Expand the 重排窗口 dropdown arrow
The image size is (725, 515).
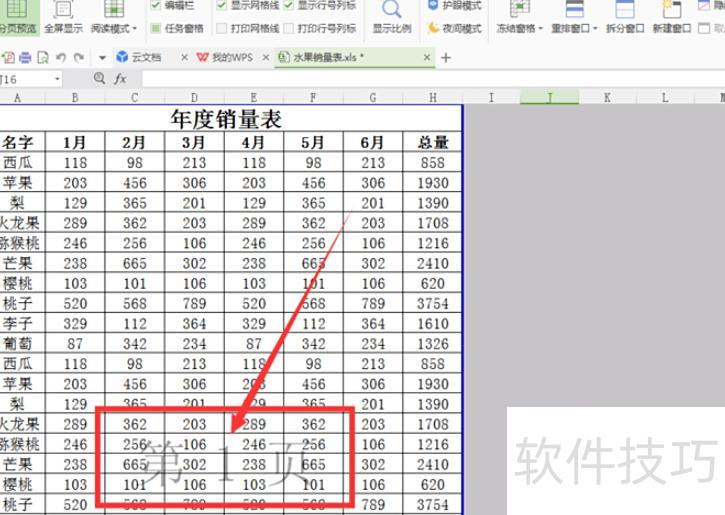[x=595, y=29]
